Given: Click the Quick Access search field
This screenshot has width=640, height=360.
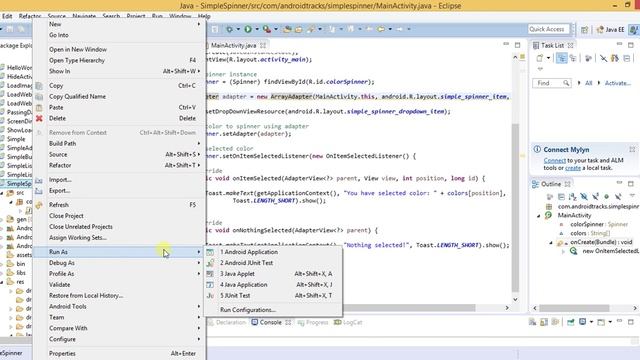Looking at the screenshot, I should (548, 29).
